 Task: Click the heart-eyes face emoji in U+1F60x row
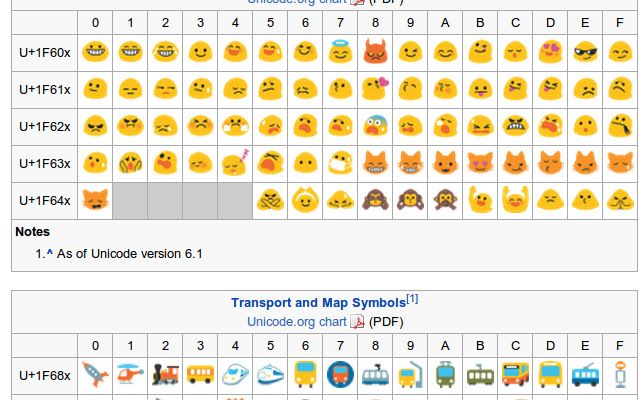tap(550, 52)
